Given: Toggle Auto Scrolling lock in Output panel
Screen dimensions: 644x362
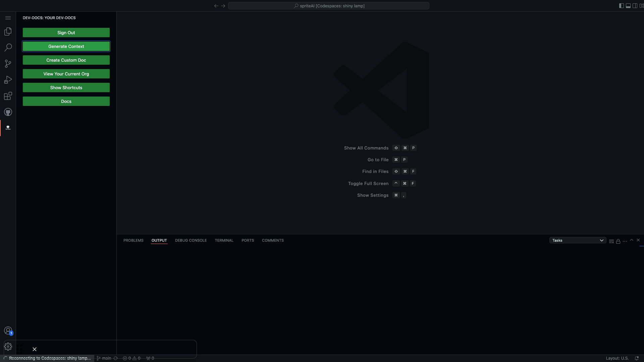Looking at the screenshot, I should [x=618, y=241].
